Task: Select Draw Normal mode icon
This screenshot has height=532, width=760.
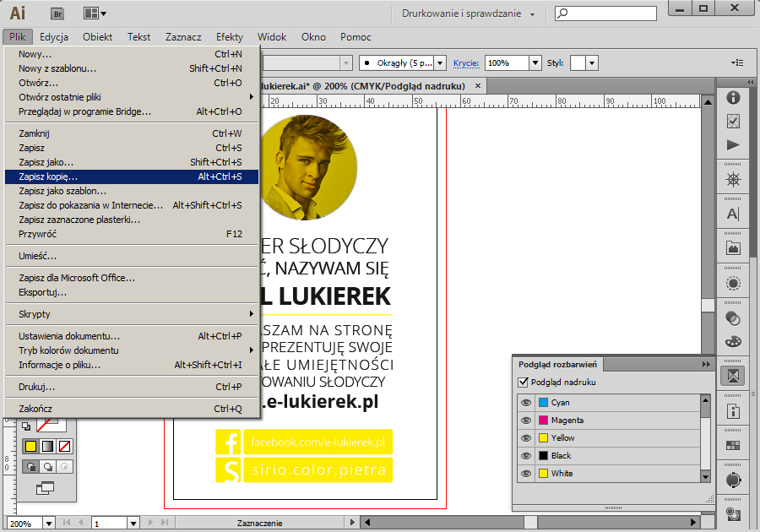Action: (x=30, y=467)
